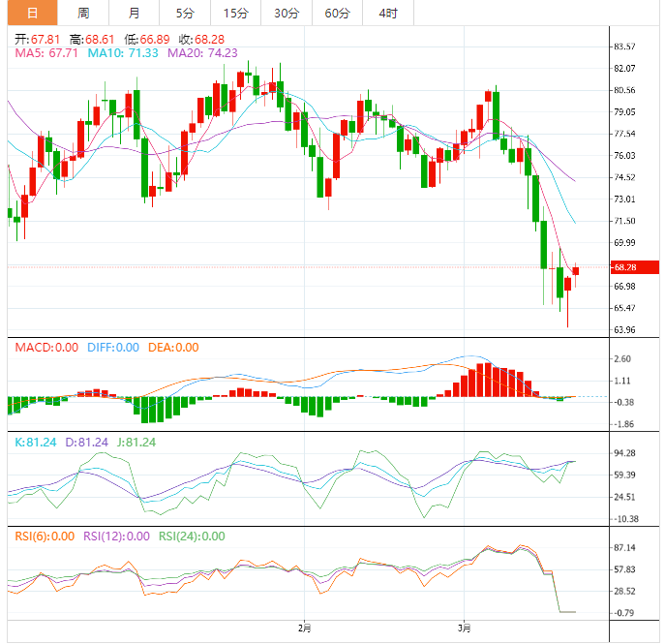Select the 5分 interval tab

[x=184, y=13]
